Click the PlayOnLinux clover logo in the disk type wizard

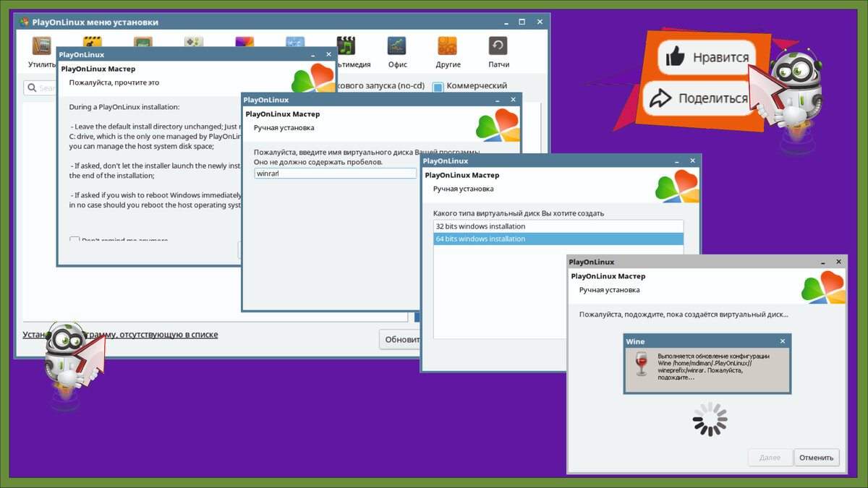pos(677,187)
